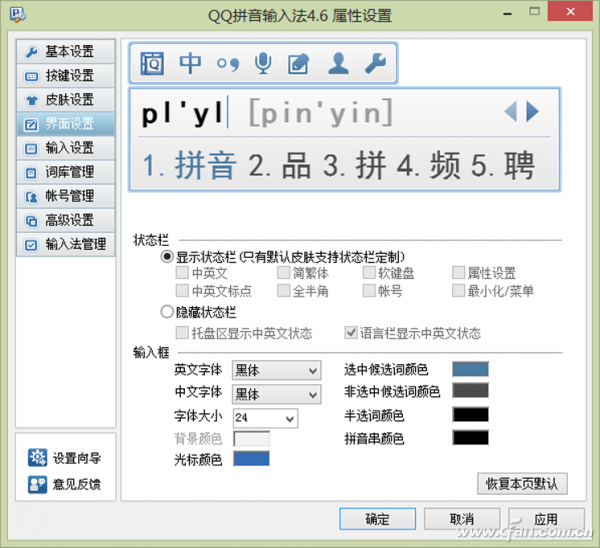Open the 按键设置 tab
The height and width of the screenshot is (548, 600).
[65, 76]
